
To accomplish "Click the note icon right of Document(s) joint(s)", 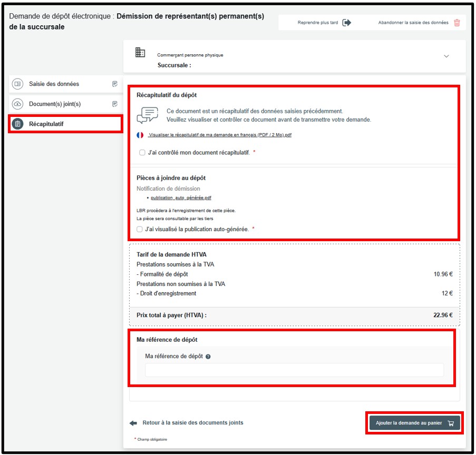I will click(114, 104).
